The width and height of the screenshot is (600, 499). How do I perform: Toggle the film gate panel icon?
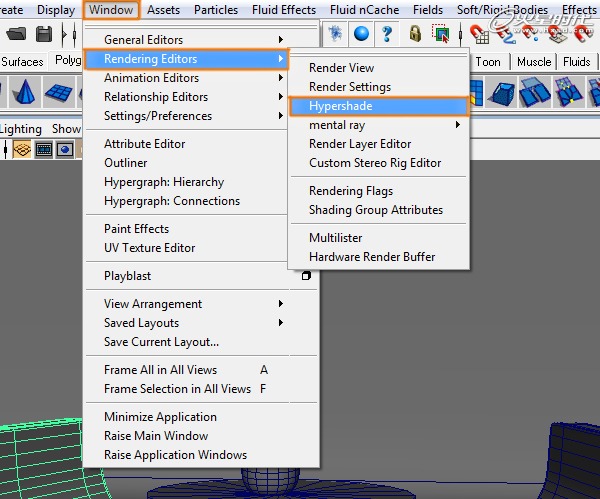coord(44,149)
